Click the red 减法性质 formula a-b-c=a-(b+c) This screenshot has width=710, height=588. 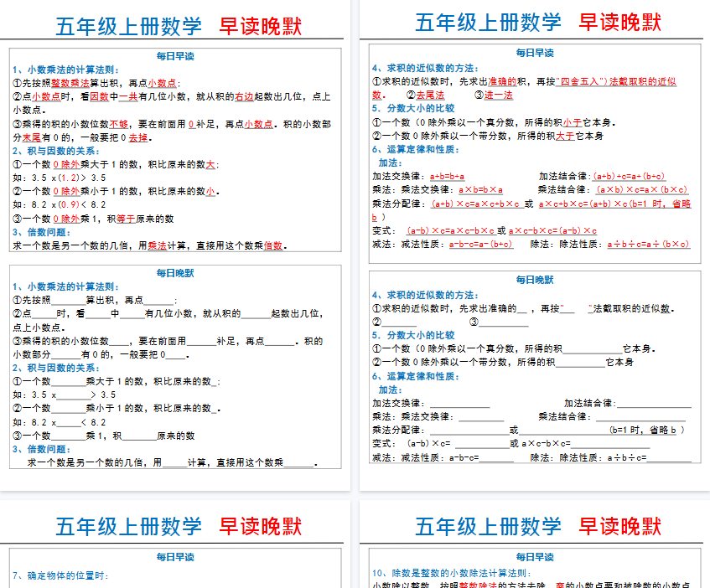481,245
